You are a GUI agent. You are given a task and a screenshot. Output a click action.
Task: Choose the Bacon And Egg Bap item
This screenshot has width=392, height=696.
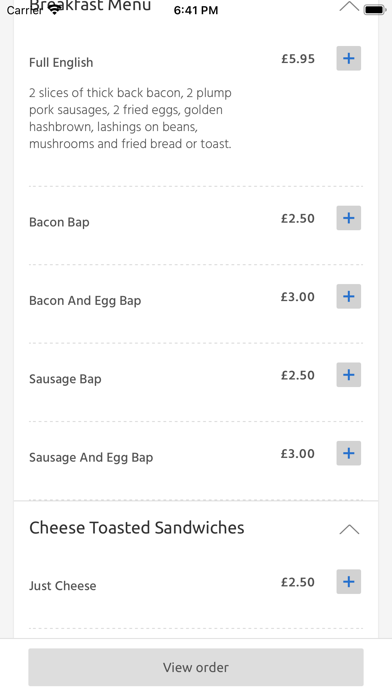[x=85, y=301]
